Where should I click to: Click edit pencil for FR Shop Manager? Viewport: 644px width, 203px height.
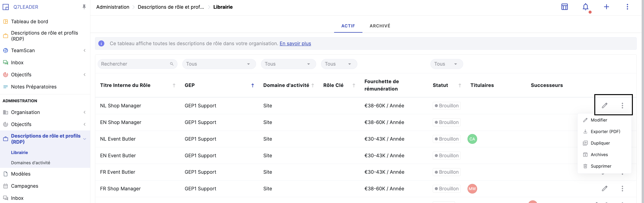click(605, 188)
